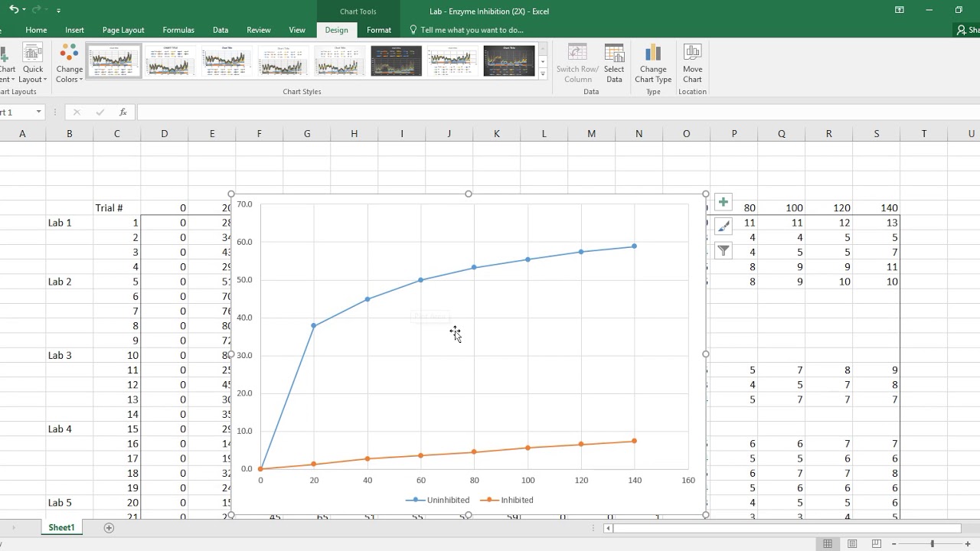Image resolution: width=980 pixels, height=551 pixels.
Task: Select the Uninhibited legend entry
Action: pos(437,500)
